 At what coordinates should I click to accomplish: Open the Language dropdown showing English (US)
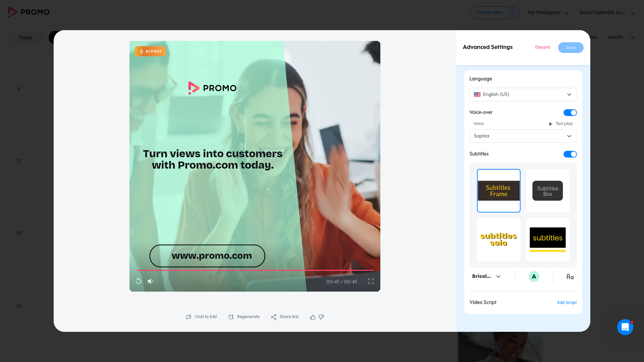[523, 95]
